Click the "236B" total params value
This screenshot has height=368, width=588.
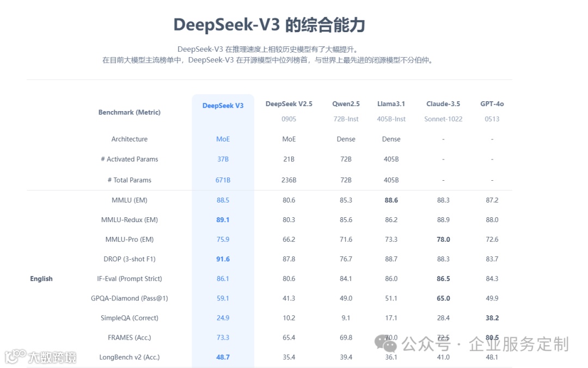[x=289, y=180]
